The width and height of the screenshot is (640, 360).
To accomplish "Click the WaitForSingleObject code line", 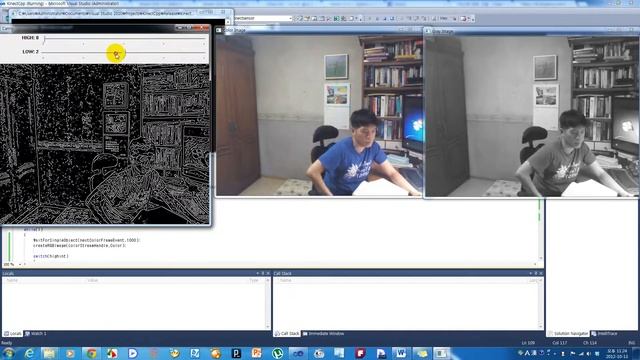I will click(86, 240).
